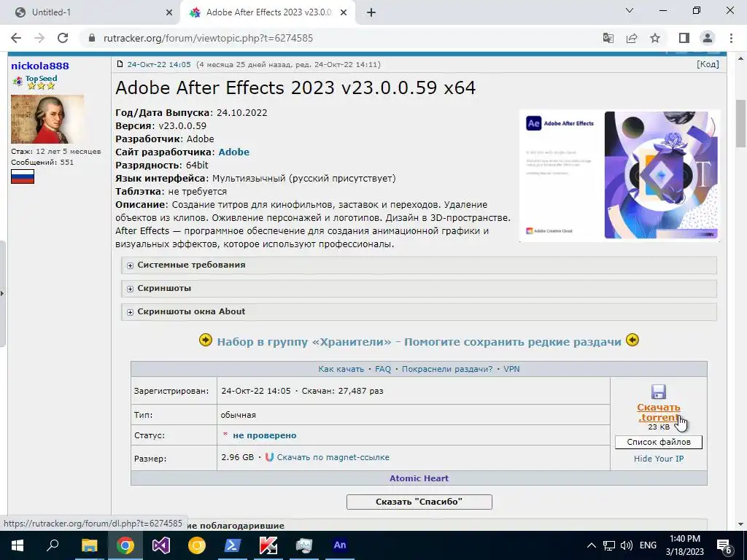Click Скачать по magnet-ссылке
Viewport: 747px width, 560px height.
333,457
